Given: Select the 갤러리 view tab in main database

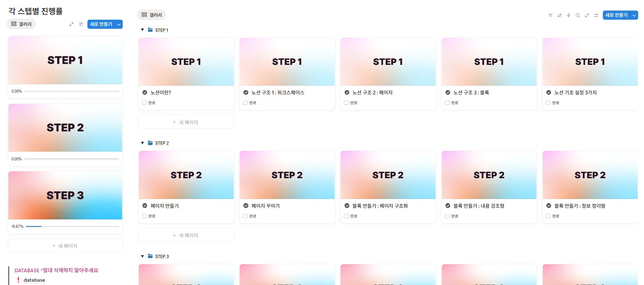Looking at the screenshot, I should tap(152, 15).
